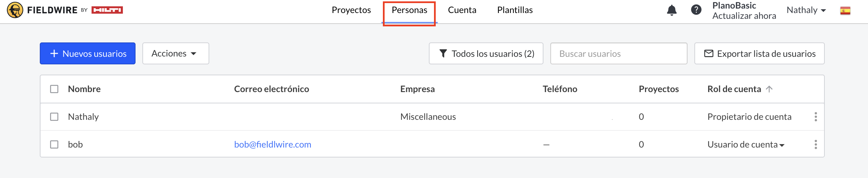Change bob's Usuario de cuenta role
868x178 pixels.
pos(746,144)
